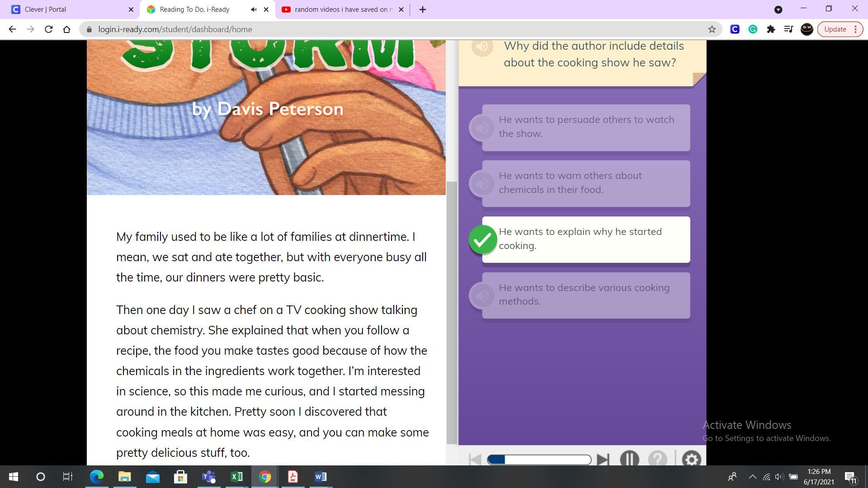Play audio for warn others answer
The image size is (868, 488).
pyautogui.click(x=482, y=184)
